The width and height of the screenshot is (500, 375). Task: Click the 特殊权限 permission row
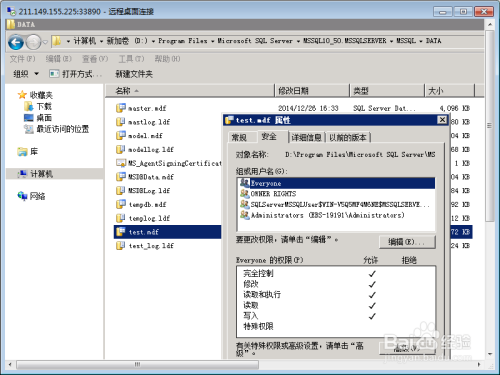tap(336, 326)
